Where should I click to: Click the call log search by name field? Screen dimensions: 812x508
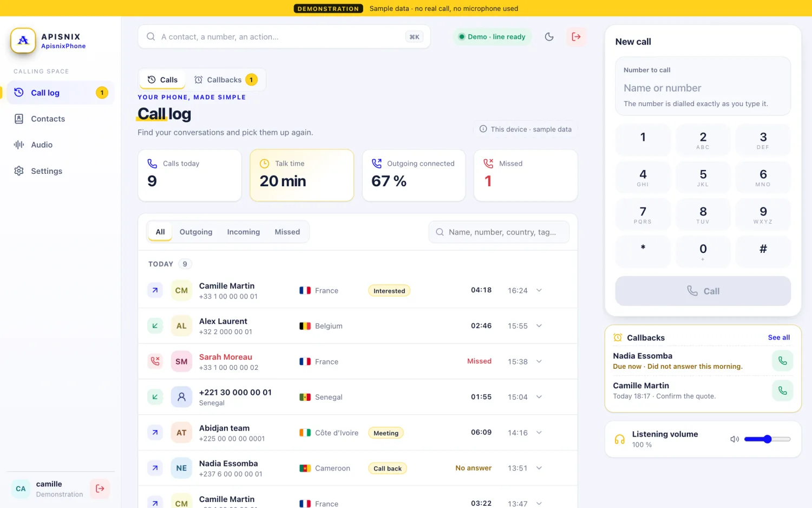coord(499,232)
